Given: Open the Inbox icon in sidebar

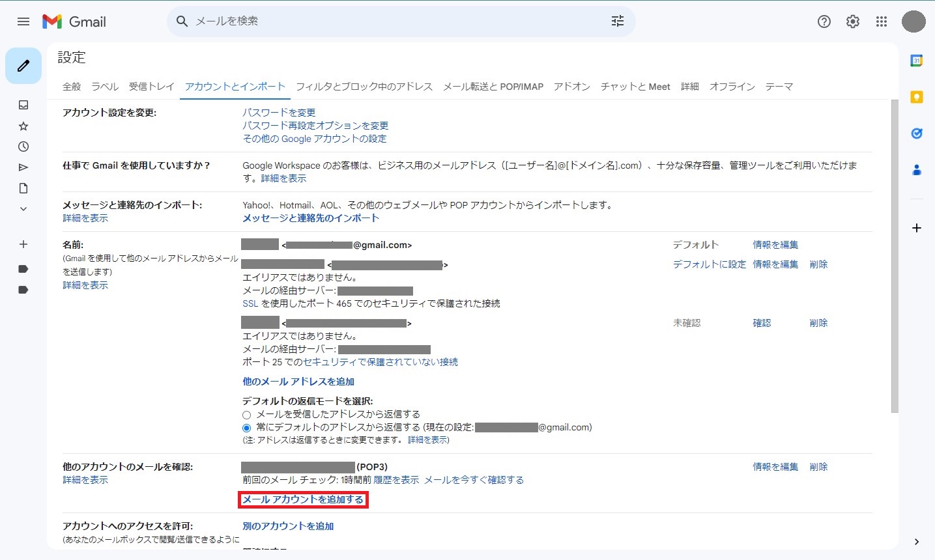Looking at the screenshot, I should point(23,105).
